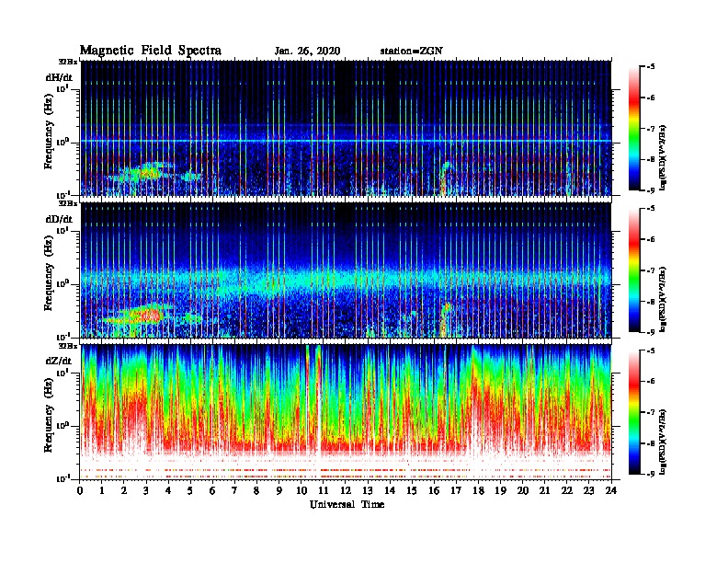Click the bright 1 Hz line in dH/dt panel
Image resolution: width=728 pixels, height=563 pixels.
[346, 141]
